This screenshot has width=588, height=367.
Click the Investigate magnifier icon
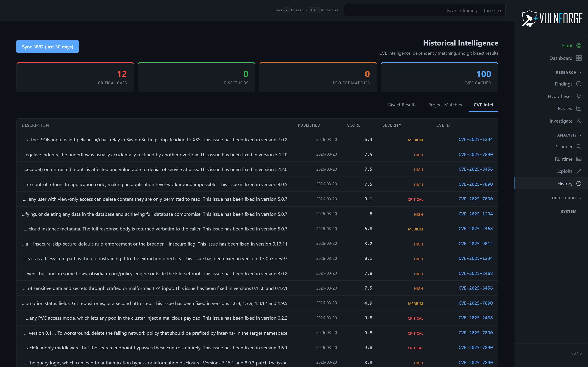click(x=579, y=121)
